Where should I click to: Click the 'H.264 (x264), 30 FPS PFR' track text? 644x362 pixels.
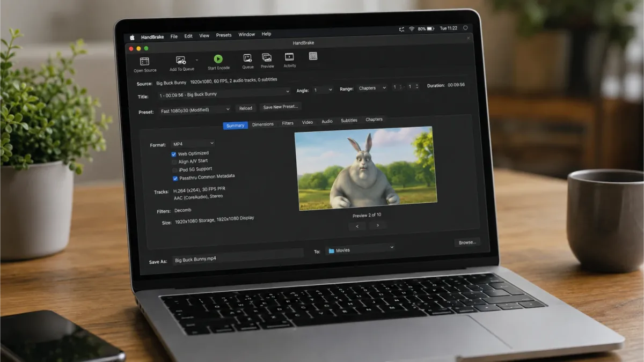pyautogui.click(x=199, y=190)
